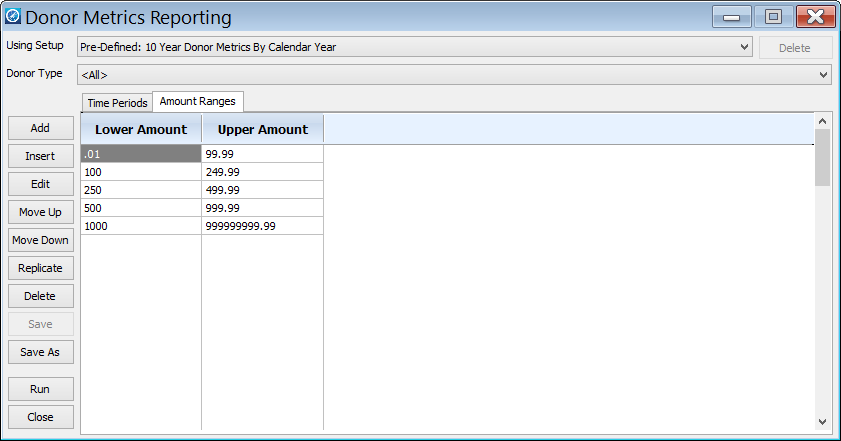Click the Save As button

tap(41, 352)
